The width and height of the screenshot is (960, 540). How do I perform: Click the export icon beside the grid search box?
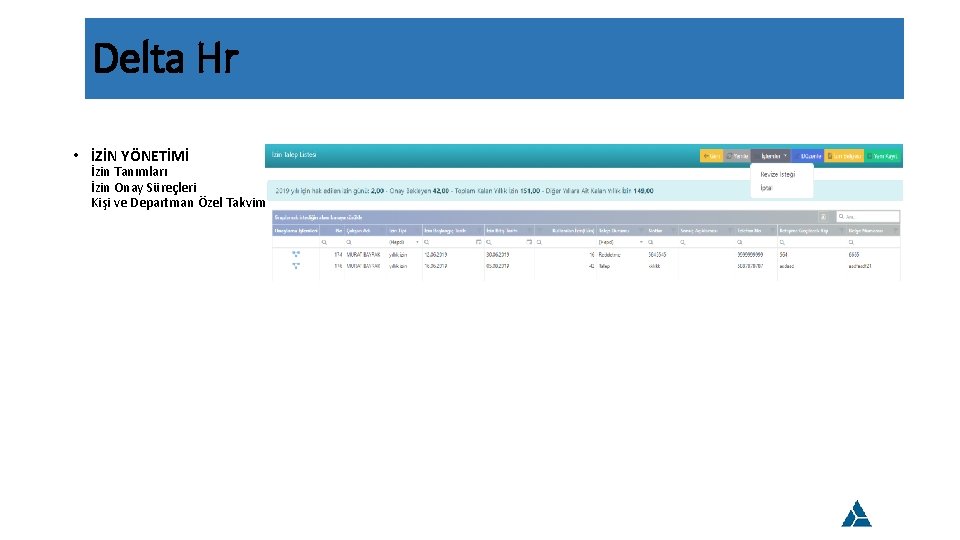pyautogui.click(x=823, y=217)
